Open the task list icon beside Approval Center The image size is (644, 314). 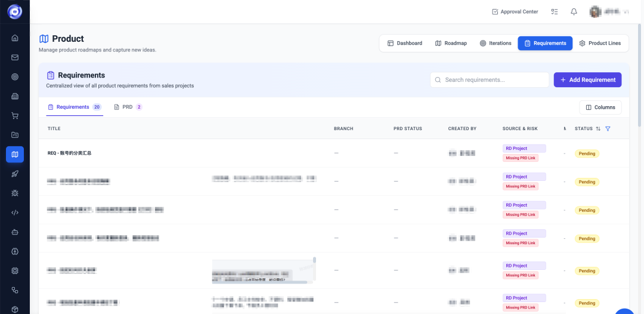(x=555, y=11)
